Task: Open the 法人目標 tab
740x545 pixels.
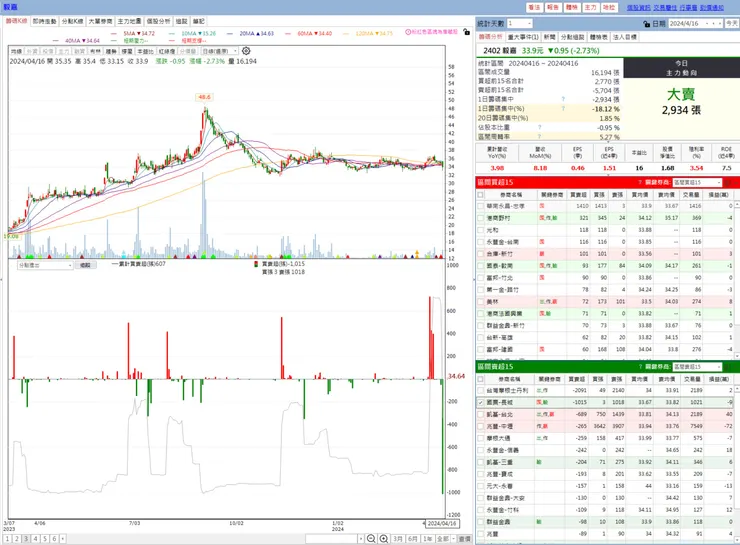Action: tap(625, 37)
